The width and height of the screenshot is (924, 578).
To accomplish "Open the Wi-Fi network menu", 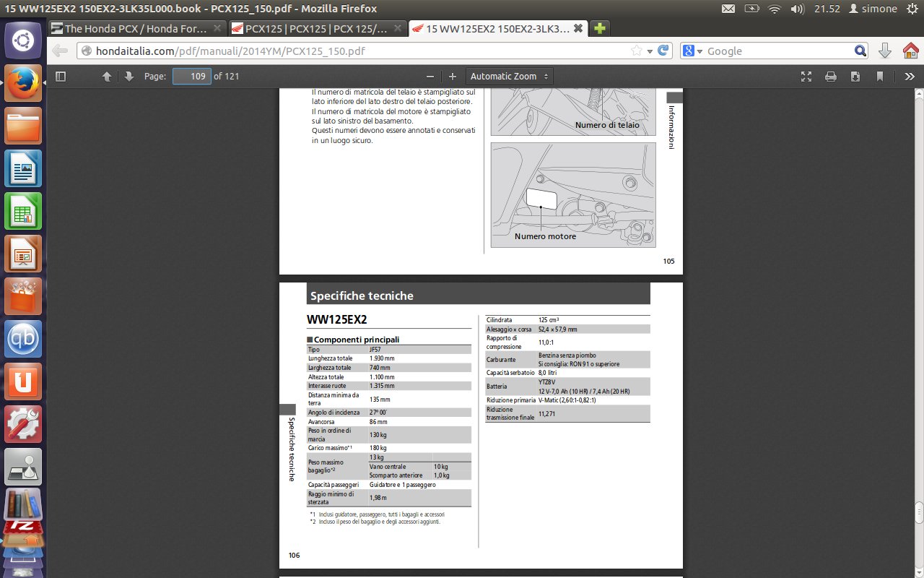I will 775,9.
